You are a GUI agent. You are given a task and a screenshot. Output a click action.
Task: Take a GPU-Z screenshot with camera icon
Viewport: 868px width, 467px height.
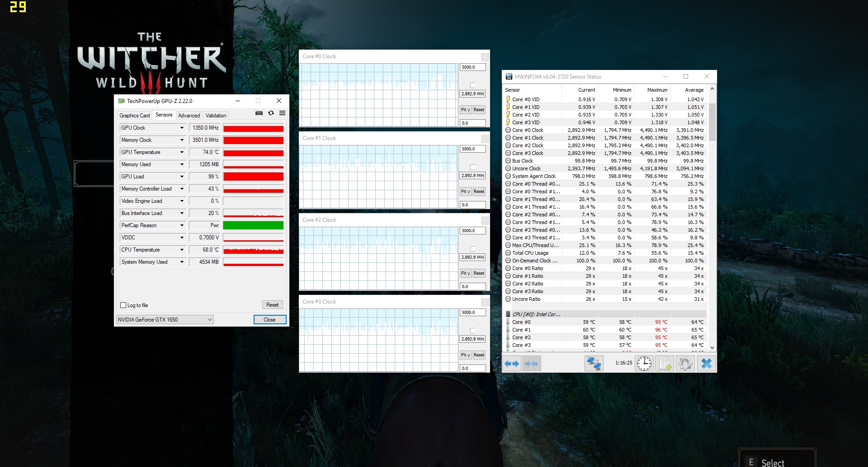(259, 113)
